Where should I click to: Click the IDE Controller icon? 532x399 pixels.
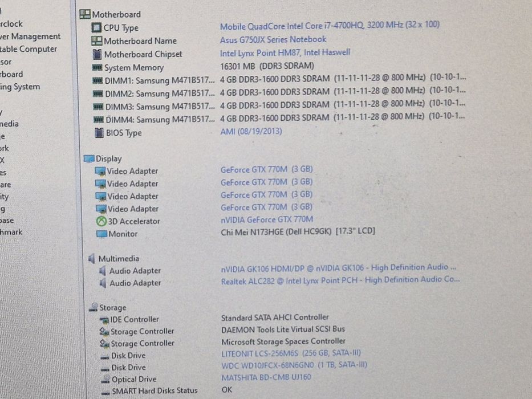tap(104, 320)
